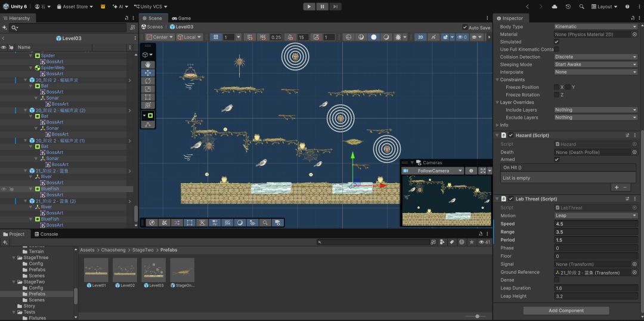This screenshot has width=644, height=321.
Task: Open the help icon in top bar
Action: tap(627, 7)
